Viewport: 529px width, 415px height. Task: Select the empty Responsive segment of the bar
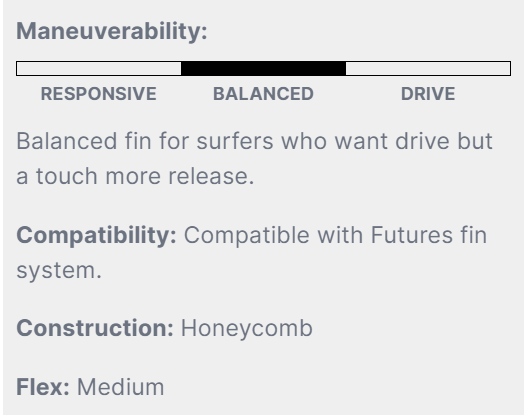pyautogui.click(x=99, y=68)
